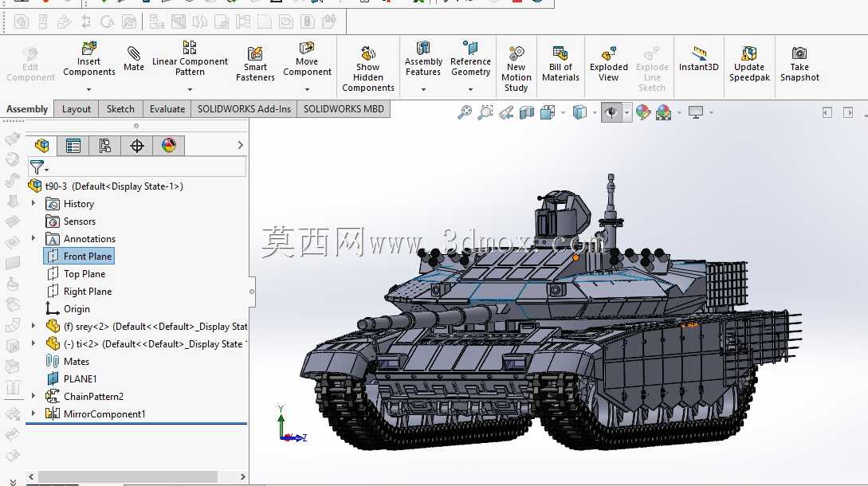This screenshot has height=486, width=868.
Task: Open DimXpertManager tab icon
Action: pos(137,146)
